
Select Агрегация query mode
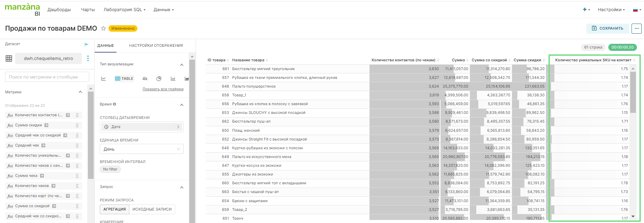[x=115, y=209]
